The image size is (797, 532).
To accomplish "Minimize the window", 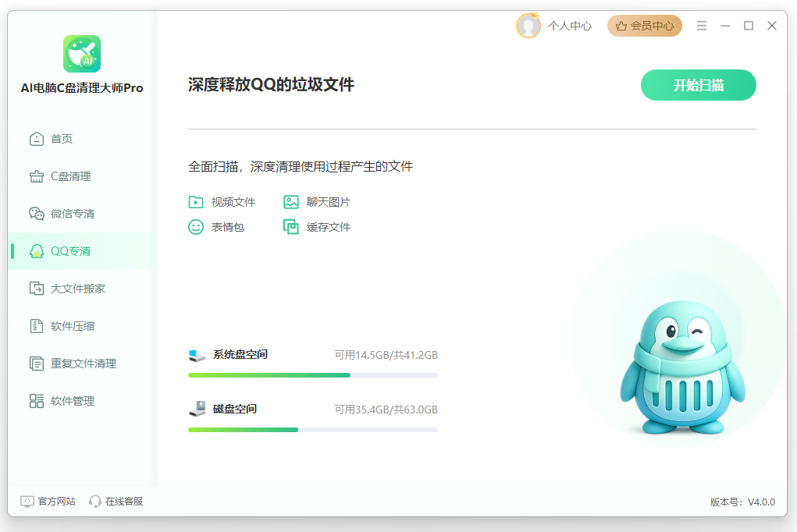I will pos(725,26).
